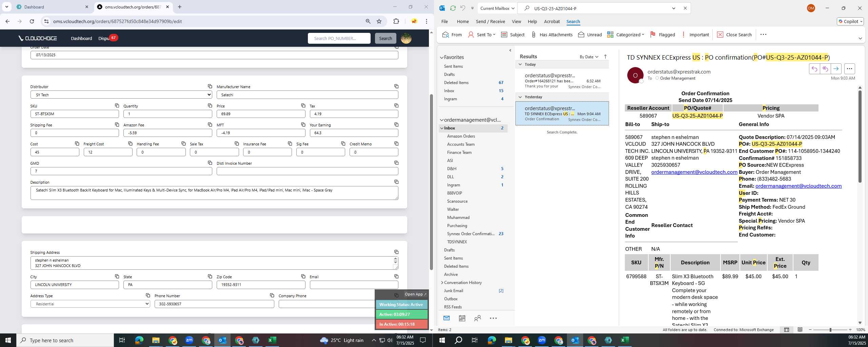Screen dimensions: 868x347
Task: Open the Current Mailbox scope dropdown
Action: [x=497, y=8]
